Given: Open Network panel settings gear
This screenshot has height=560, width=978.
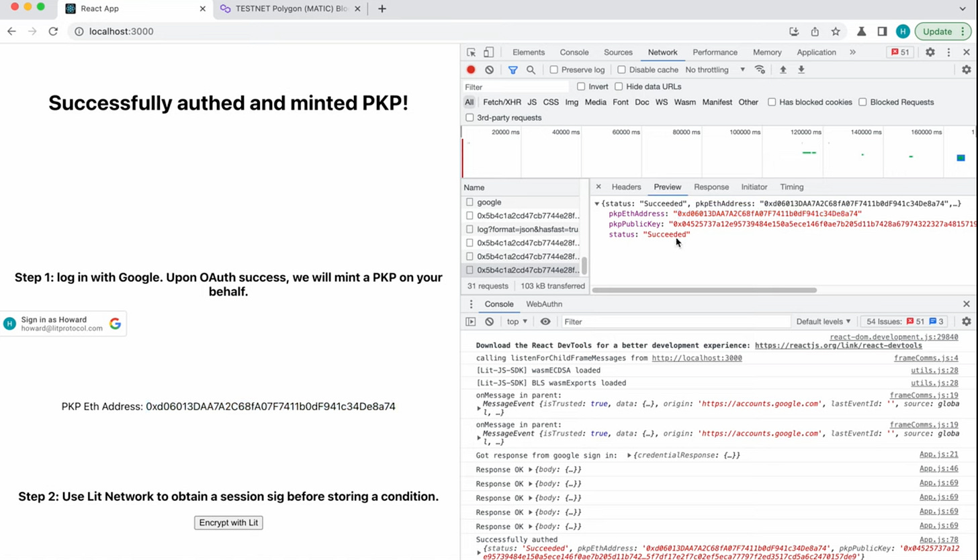Looking at the screenshot, I should point(966,70).
